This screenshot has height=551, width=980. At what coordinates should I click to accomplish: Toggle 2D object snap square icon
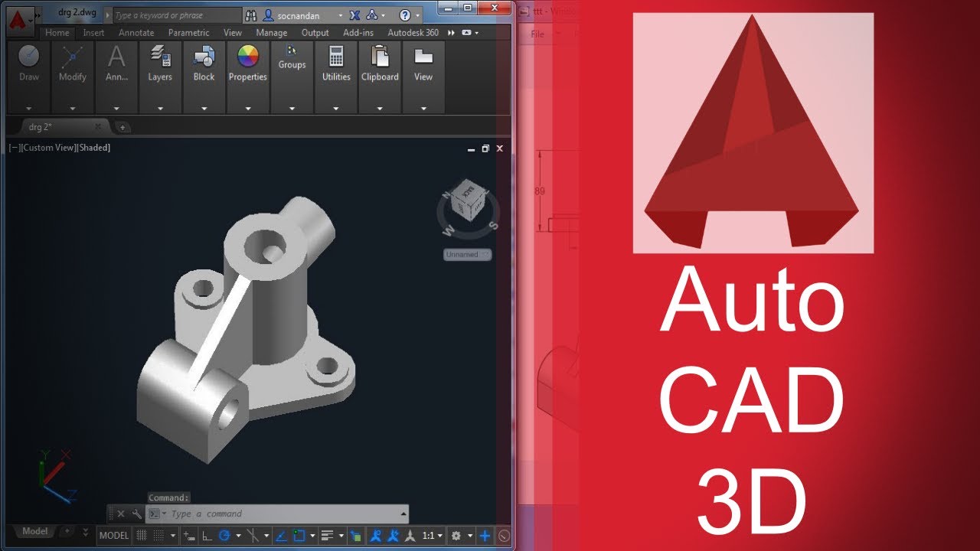coord(299,536)
